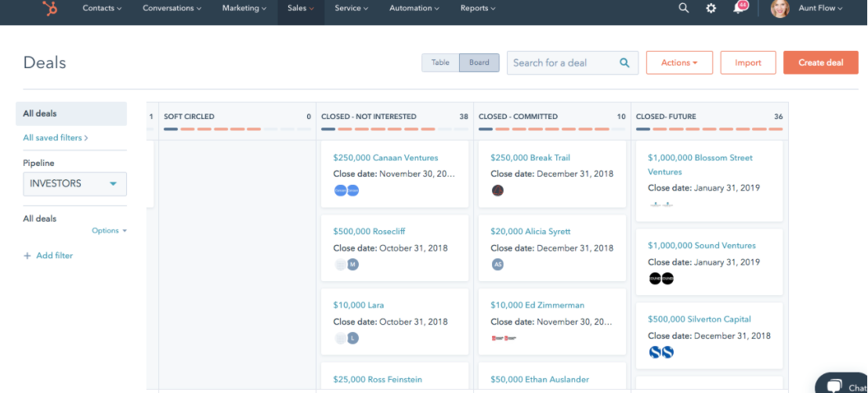Click the CLOSED- FUTURE column header
Viewport: 868px width, 393px height.
point(666,117)
